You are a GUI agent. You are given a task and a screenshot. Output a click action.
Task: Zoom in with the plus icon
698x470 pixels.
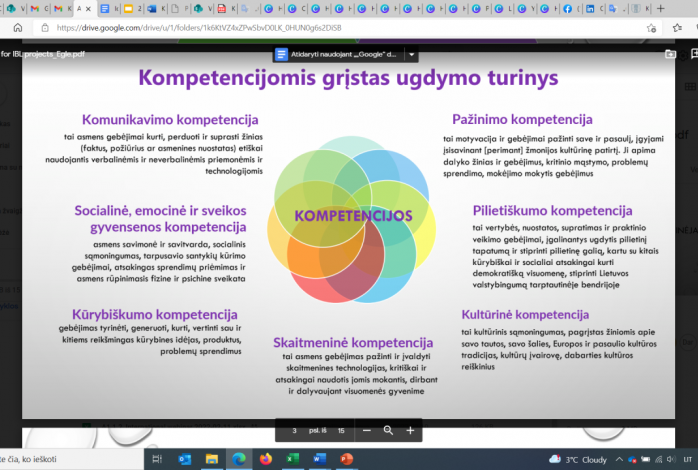[410, 430]
